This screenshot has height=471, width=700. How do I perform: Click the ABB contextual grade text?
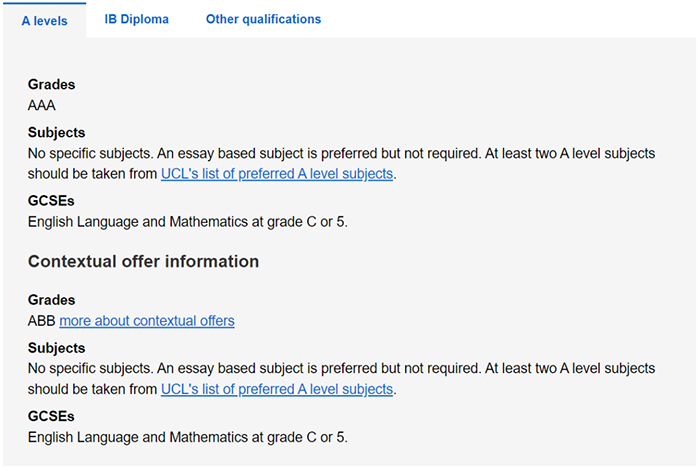(42, 321)
